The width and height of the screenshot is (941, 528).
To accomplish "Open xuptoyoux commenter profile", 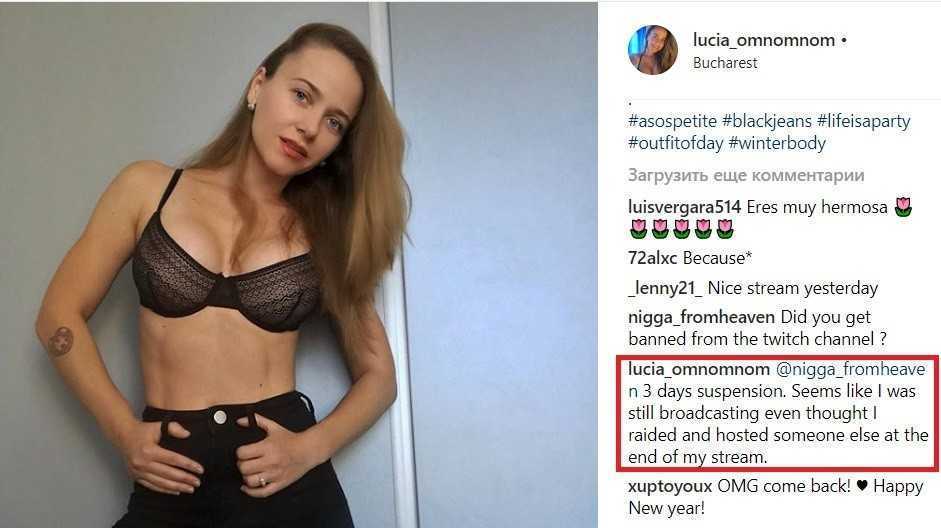I will point(670,486).
